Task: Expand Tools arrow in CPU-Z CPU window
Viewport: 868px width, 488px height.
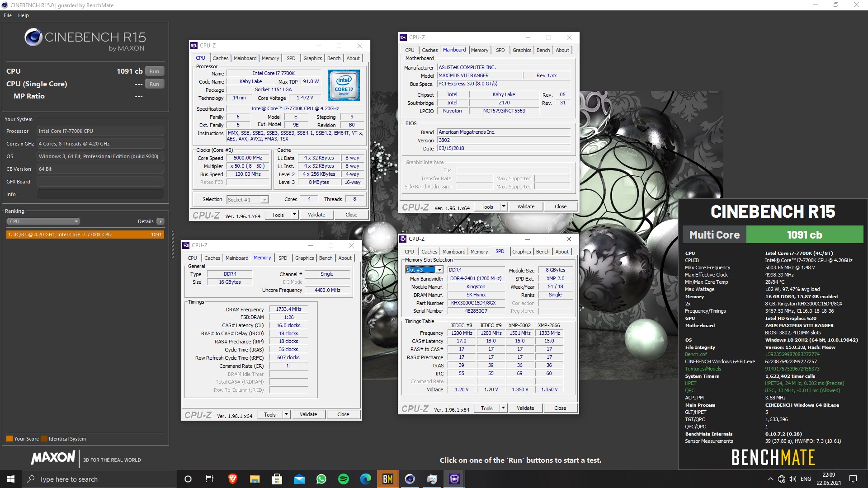Action: point(294,215)
